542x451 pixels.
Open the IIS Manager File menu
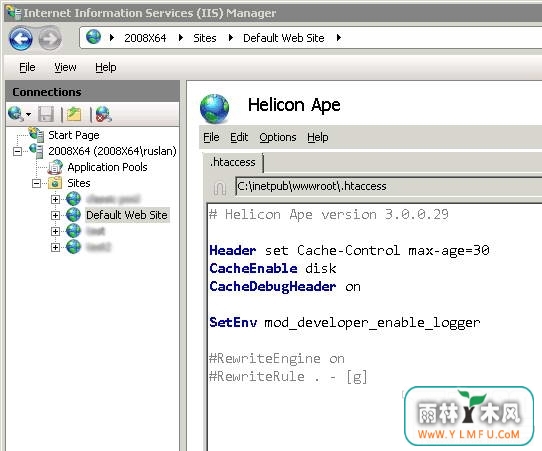[27, 67]
